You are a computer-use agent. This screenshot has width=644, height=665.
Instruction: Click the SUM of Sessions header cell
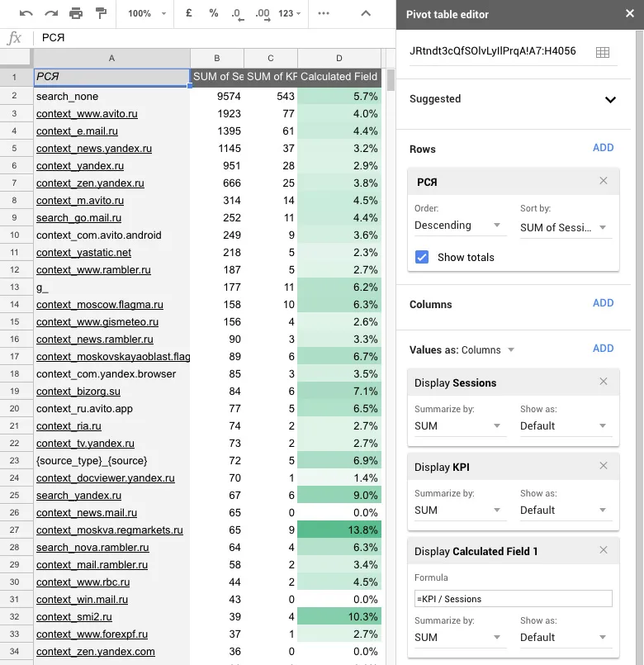(216, 77)
